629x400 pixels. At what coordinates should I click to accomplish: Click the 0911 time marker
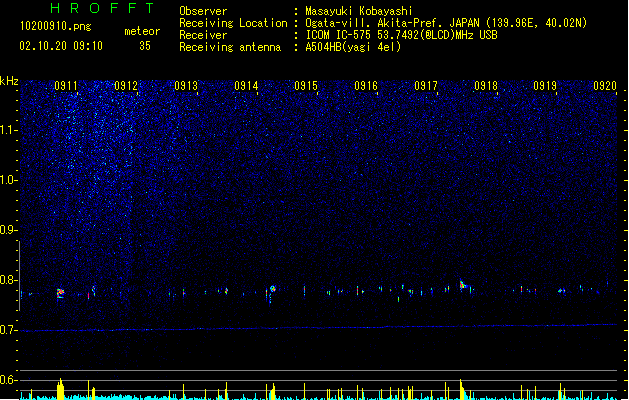pyautogui.click(x=66, y=86)
